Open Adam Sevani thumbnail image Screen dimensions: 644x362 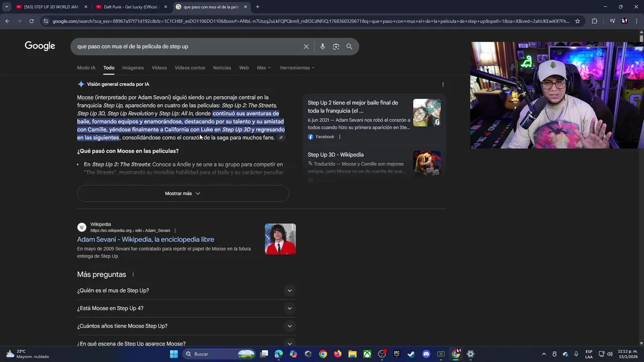280,239
